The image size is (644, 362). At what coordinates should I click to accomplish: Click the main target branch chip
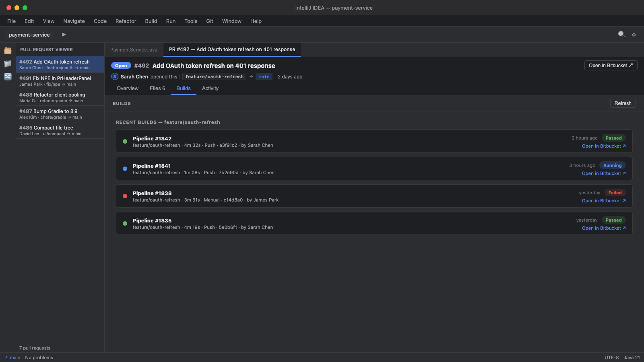pos(264,76)
